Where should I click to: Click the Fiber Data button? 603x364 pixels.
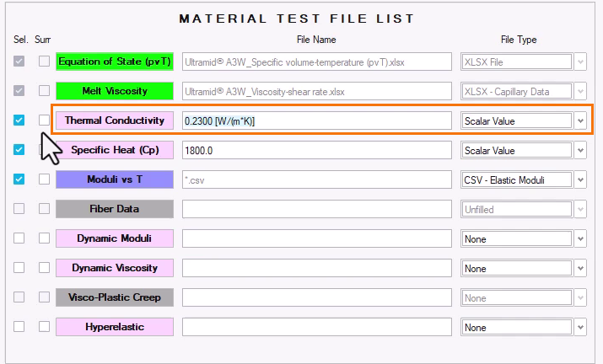115,209
